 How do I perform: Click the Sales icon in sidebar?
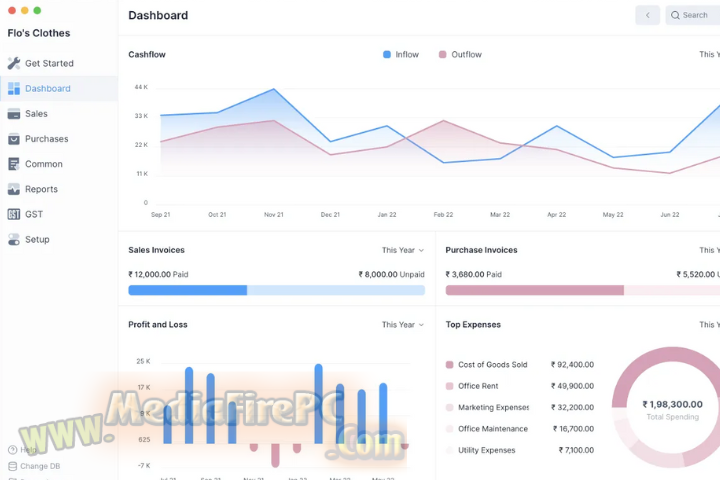click(14, 114)
